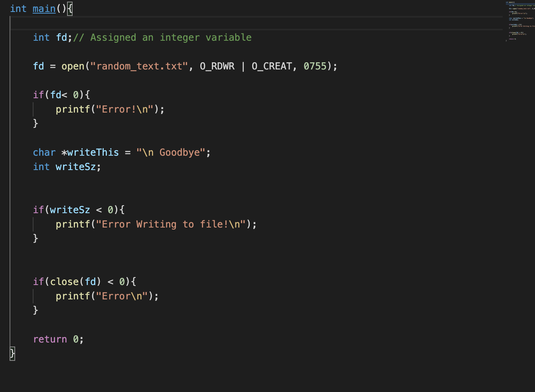Click the writeThis pointer declaration
535x392 pixels.
93,152
